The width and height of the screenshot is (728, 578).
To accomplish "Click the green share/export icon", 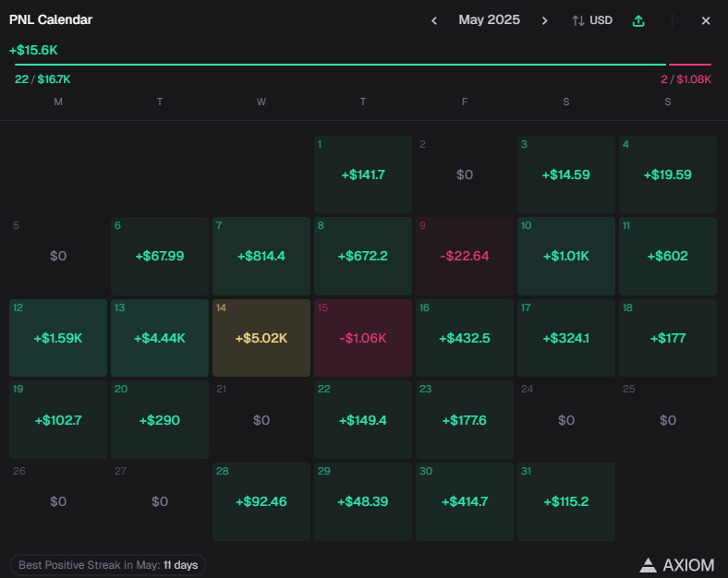I will coord(638,21).
